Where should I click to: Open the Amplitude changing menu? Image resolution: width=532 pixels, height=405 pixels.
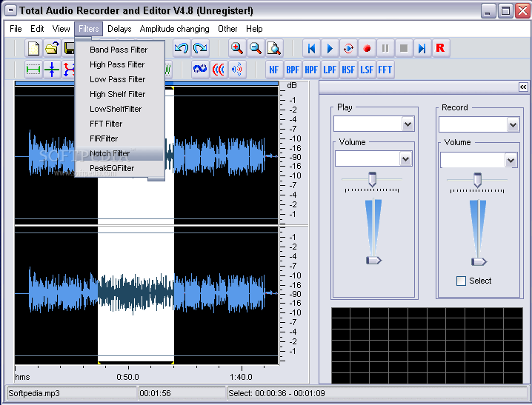point(174,29)
